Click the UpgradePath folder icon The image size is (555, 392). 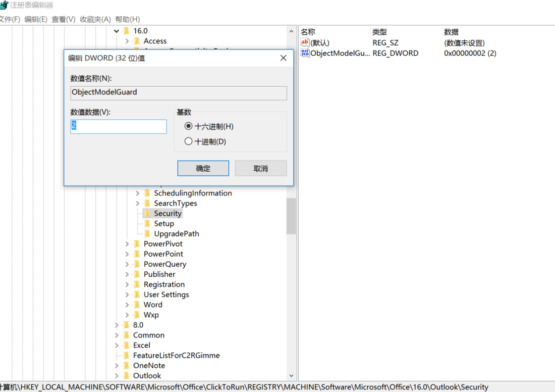tap(147, 234)
